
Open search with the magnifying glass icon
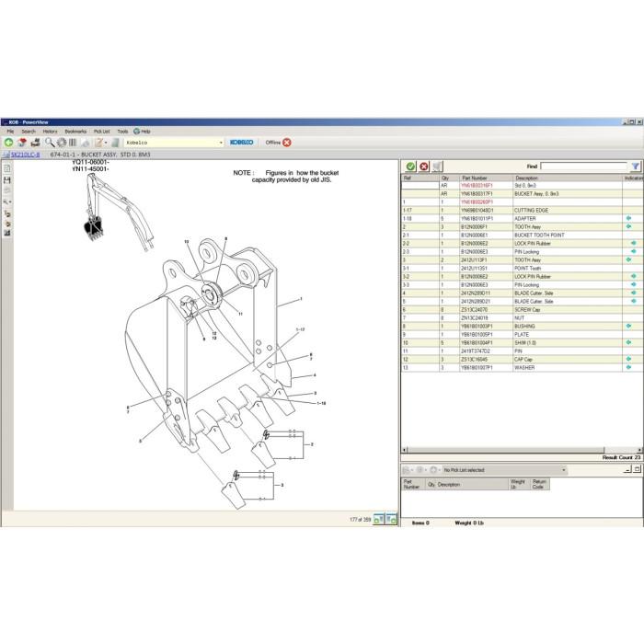pos(50,143)
